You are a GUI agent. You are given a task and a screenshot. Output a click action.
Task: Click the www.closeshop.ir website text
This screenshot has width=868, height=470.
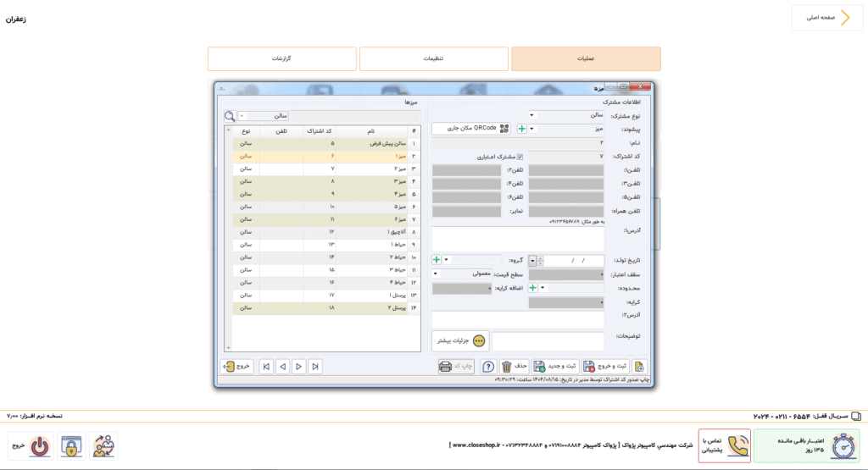click(x=476, y=445)
